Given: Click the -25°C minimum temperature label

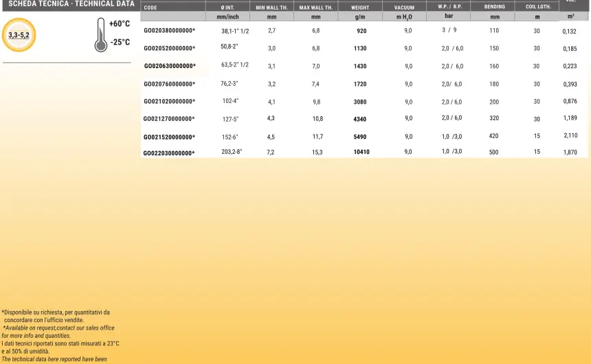Looking at the screenshot, I should coord(120,42).
